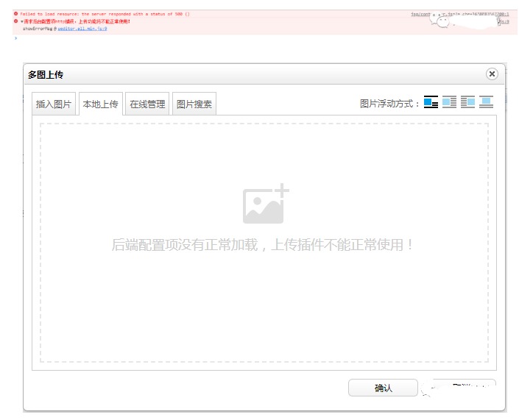Click the showErrorMsg stack trace text

pyautogui.click(x=38, y=29)
